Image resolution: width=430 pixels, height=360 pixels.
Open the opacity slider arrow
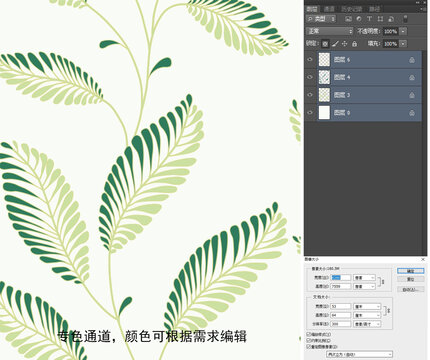[403, 31]
